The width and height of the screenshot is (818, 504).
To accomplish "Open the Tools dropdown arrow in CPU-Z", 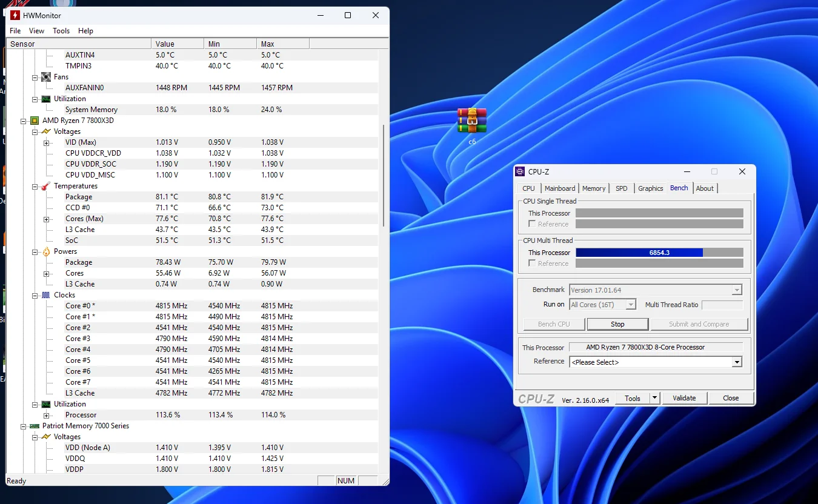I will tap(654, 398).
